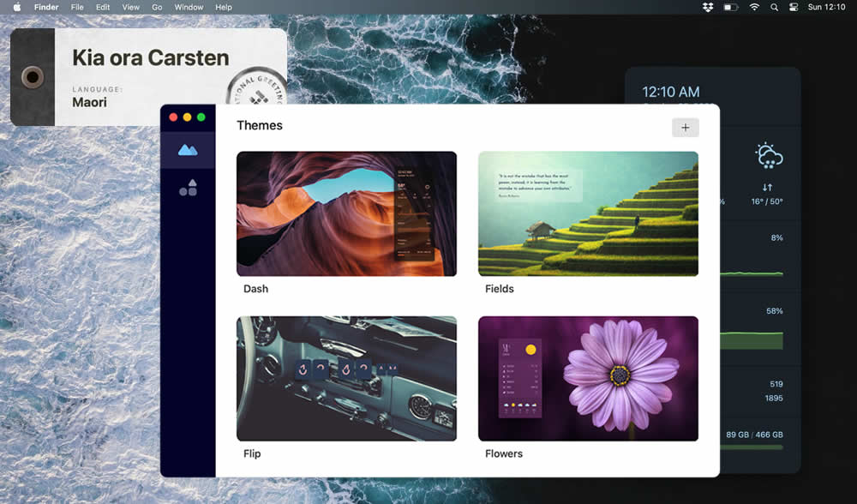Image resolution: width=857 pixels, height=504 pixels.
Task: Maximize the Themes window with green button
Action: pyautogui.click(x=201, y=117)
